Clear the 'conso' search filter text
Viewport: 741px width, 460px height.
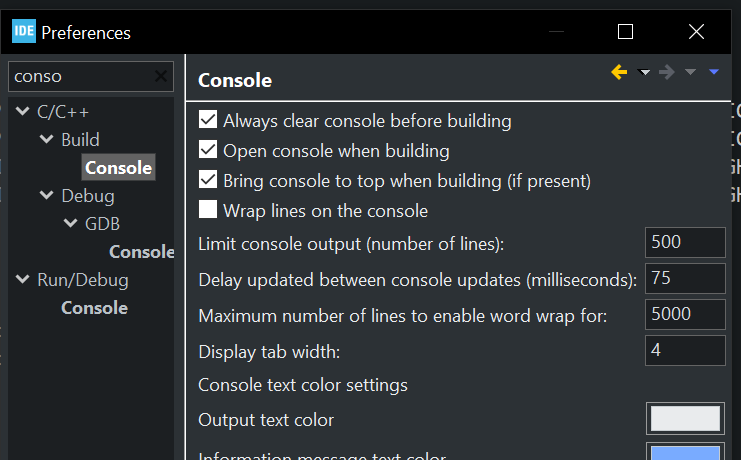click(x=161, y=76)
